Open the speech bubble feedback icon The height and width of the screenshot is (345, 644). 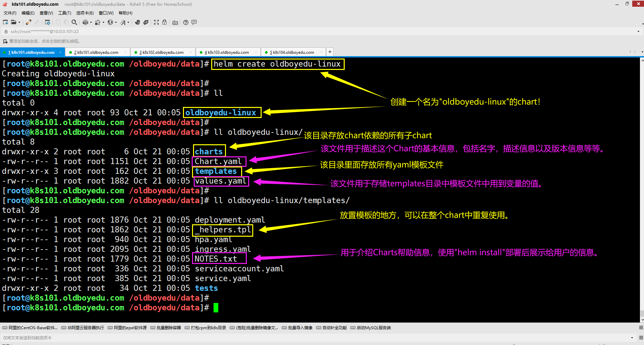coord(194,22)
